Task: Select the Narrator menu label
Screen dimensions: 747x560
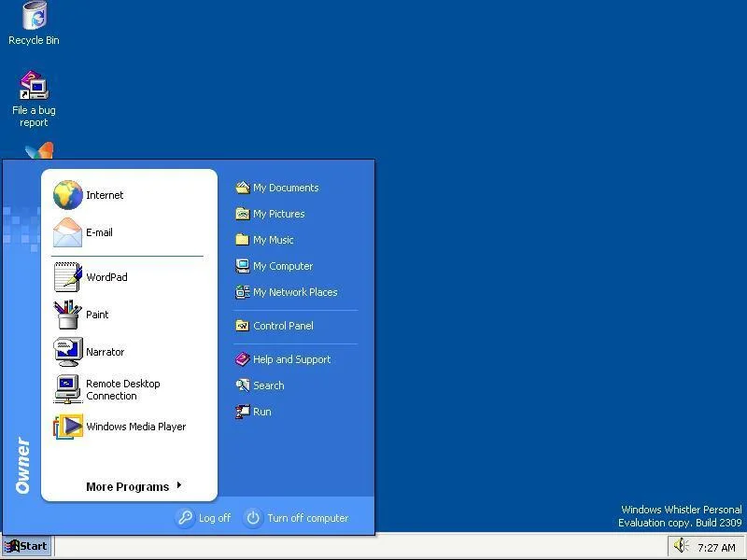Action: [105, 352]
